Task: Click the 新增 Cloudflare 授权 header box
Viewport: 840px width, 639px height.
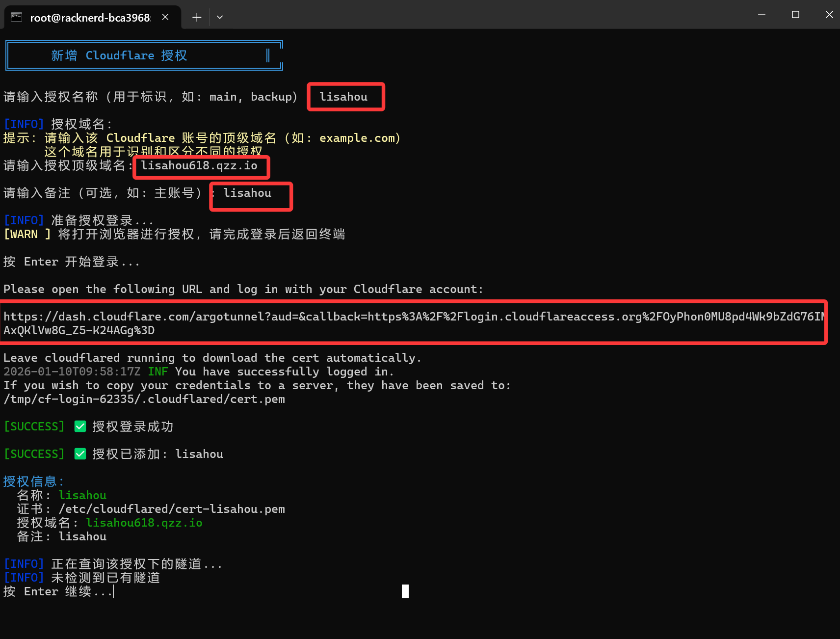Action: [144, 55]
